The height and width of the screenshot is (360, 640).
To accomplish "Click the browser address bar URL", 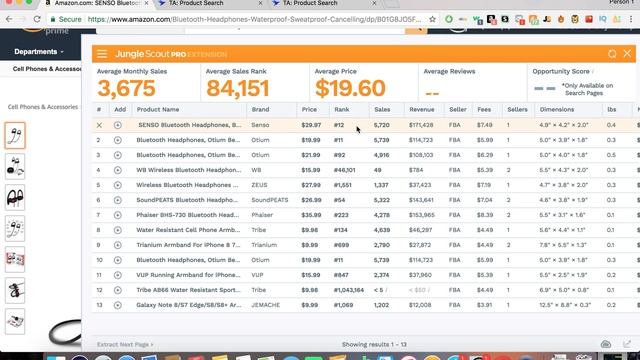I will point(254,19).
